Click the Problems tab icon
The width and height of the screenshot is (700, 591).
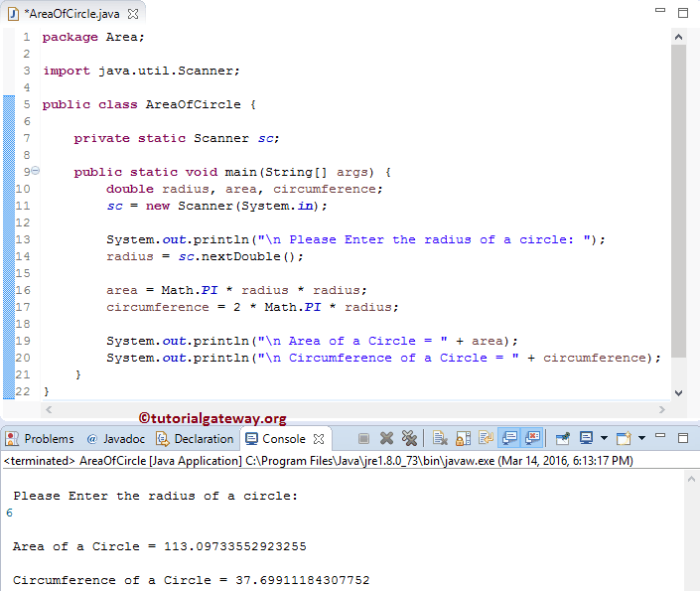pyautogui.click(x=12, y=439)
